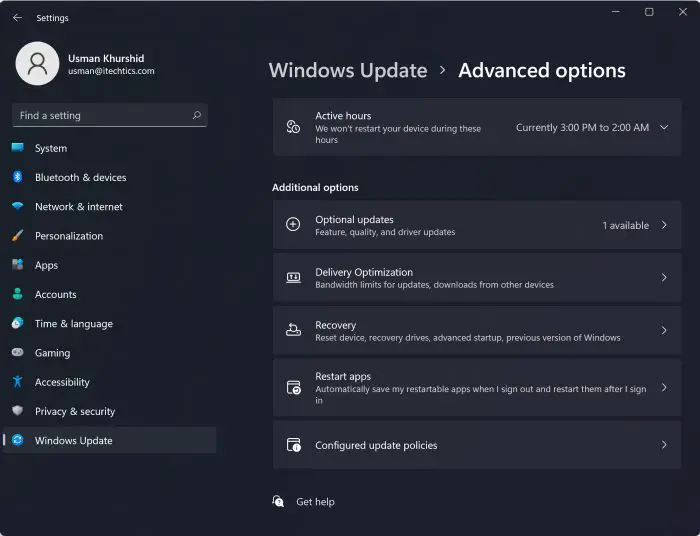Expand the Active hours dropdown chevron
Image resolution: width=700 pixels, height=536 pixels.
coord(664,128)
